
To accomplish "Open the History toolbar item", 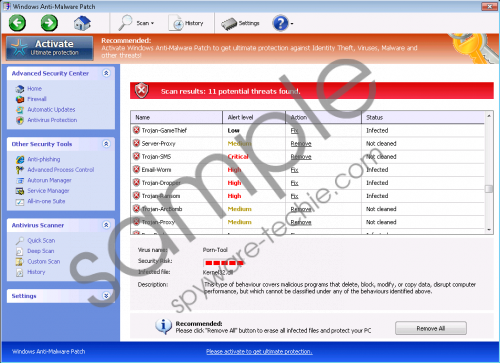I will point(186,23).
